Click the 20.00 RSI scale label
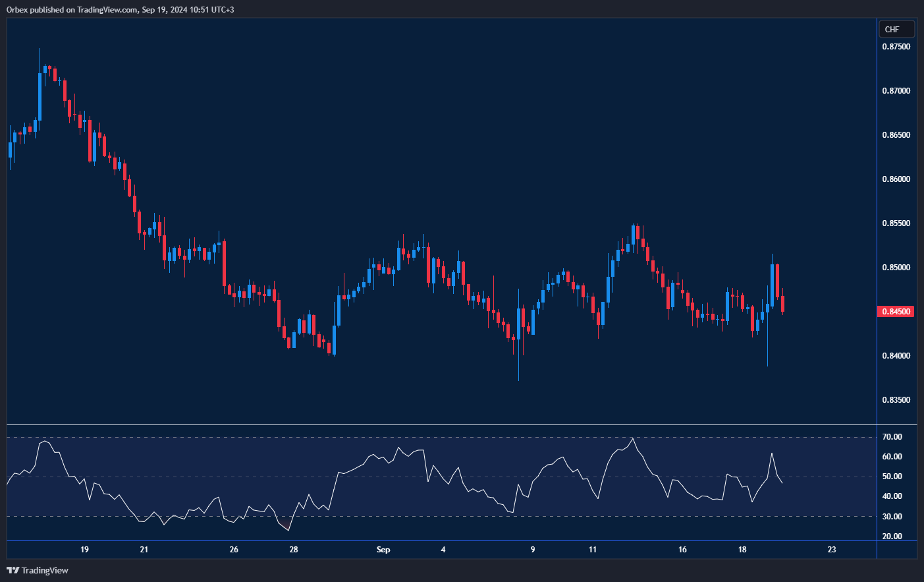Screen dimensions: 924x582 point(892,537)
